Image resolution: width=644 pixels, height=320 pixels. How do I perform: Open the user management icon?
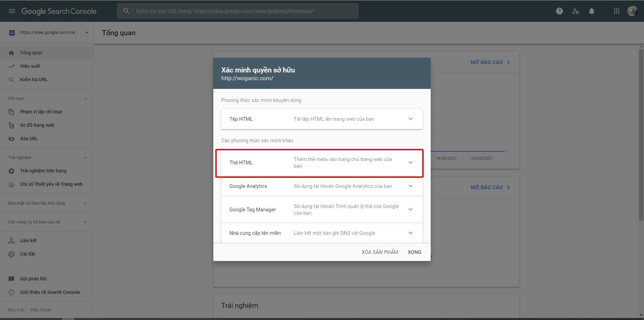click(x=575, y=11)
